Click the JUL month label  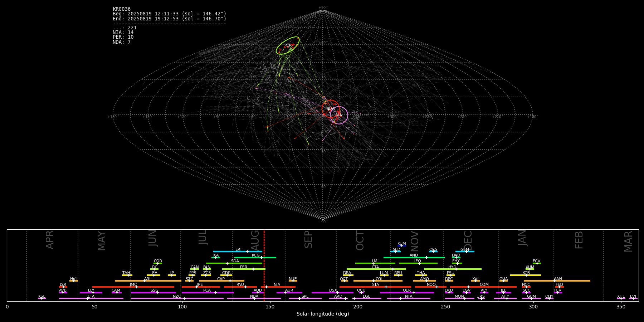point(203,237)
